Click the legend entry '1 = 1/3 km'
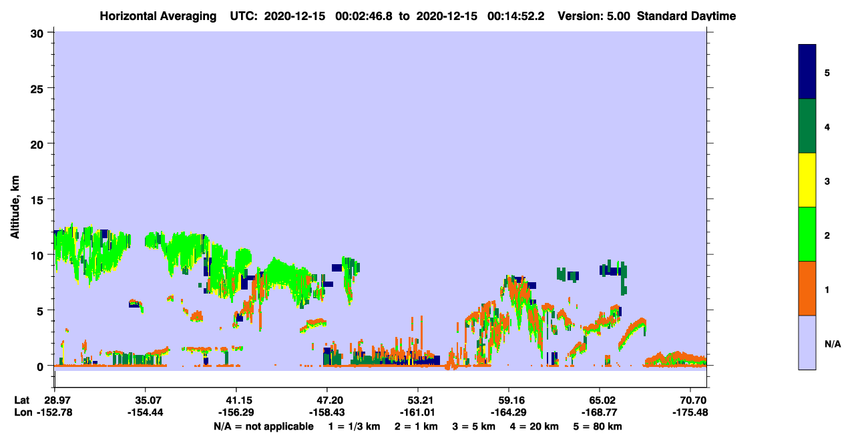868x445 pixels. pyautogui.click(x=355, y=426)
